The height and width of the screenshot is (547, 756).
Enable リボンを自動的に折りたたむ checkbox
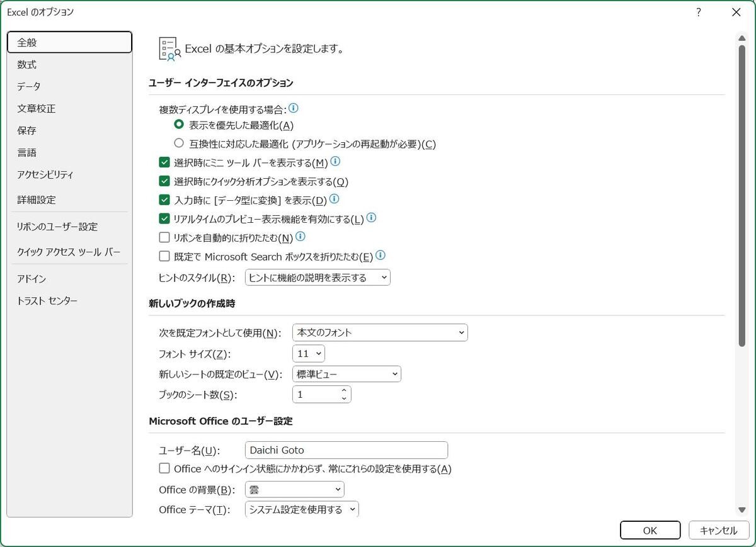click(x=164, y=237)
